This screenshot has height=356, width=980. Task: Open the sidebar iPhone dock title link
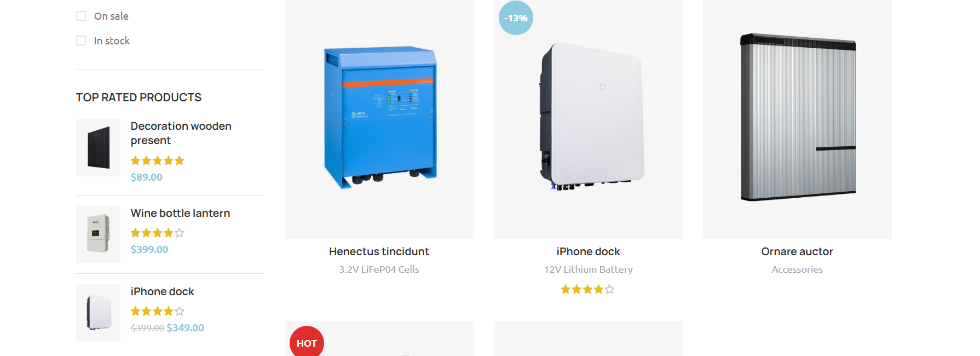click(162, 291)
